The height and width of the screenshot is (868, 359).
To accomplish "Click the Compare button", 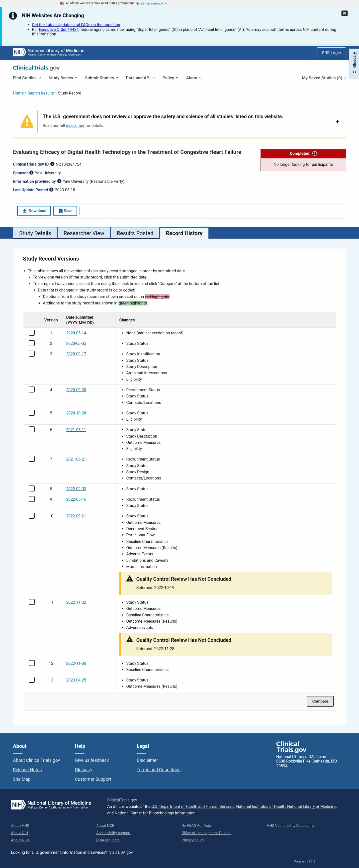I will coord(320,701).
